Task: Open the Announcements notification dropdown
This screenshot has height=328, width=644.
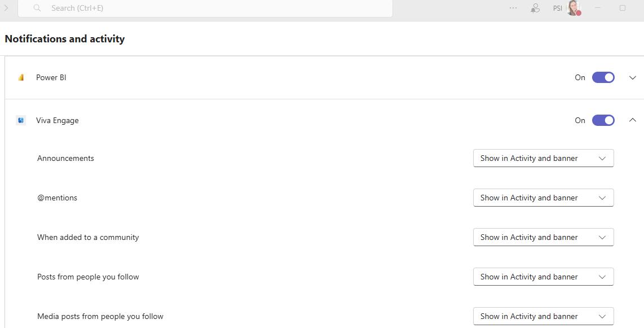Action: coord(544,158)
